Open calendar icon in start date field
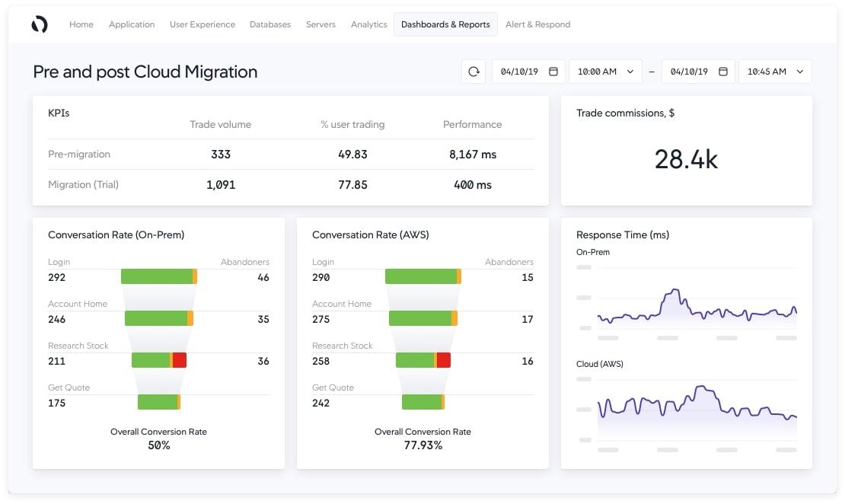The height and width of the screenshot is (504, 845). pyautogui.click(x=553, y=72)
